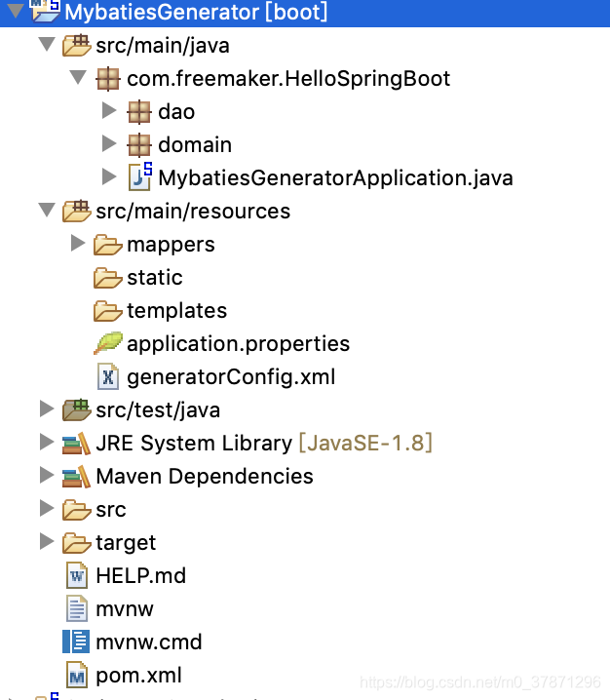
Task: Collapse the com.freemaker.HelloSpringBoot package arrow
Action: point(78,77)
